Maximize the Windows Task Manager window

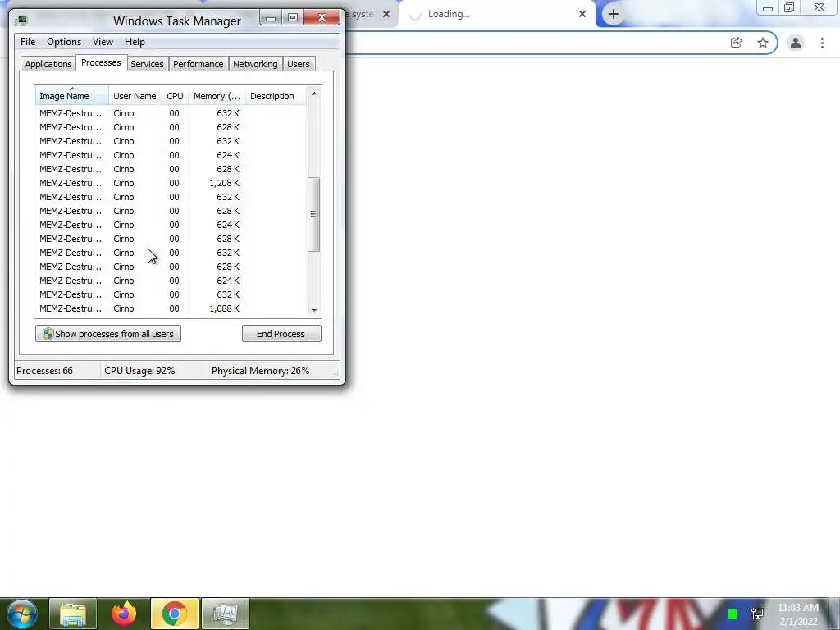(x=293, y=18)
